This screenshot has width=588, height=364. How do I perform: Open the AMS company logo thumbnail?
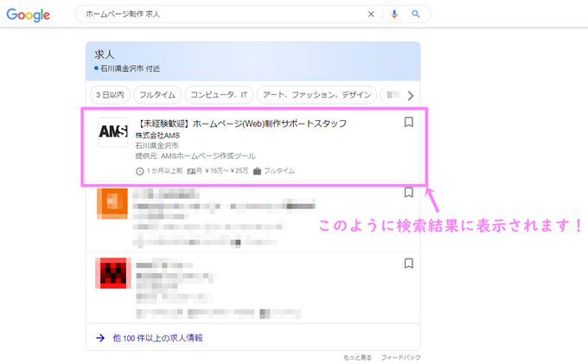point(113,132)
